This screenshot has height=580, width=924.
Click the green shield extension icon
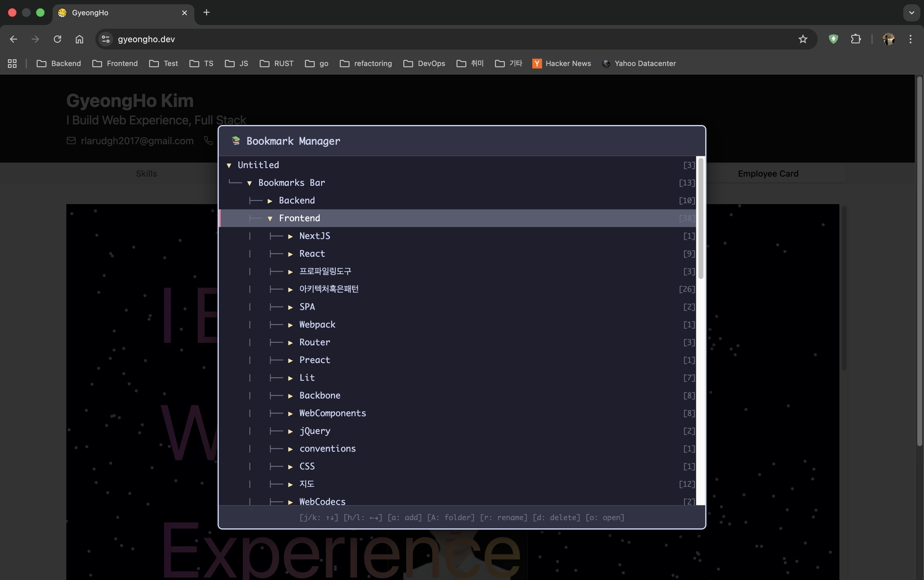point(833,39)
